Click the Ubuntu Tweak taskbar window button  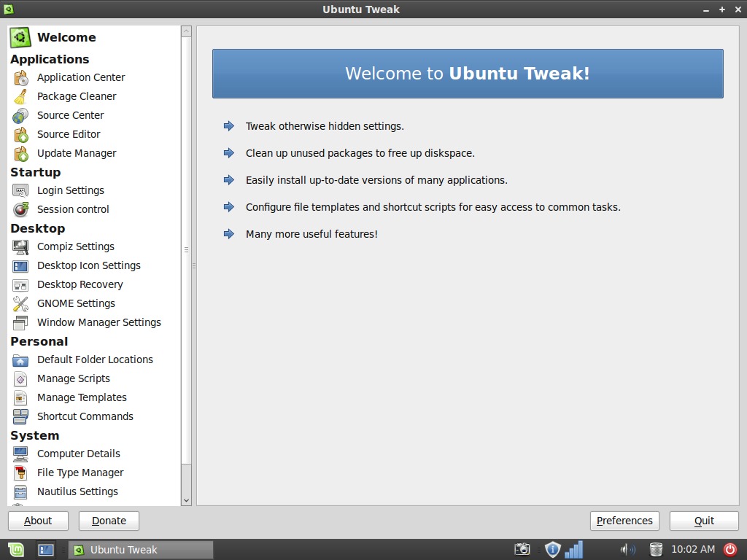(x=141, y=550)
